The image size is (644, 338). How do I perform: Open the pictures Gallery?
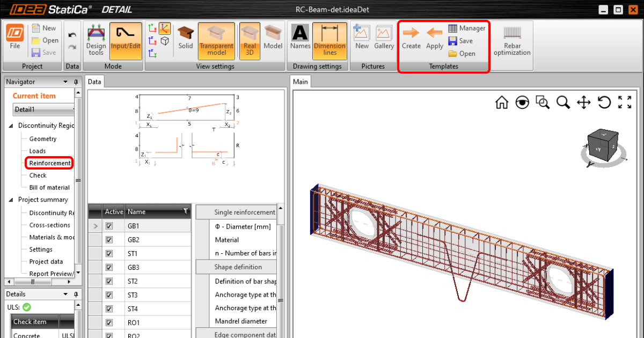[x=384, y=38]
